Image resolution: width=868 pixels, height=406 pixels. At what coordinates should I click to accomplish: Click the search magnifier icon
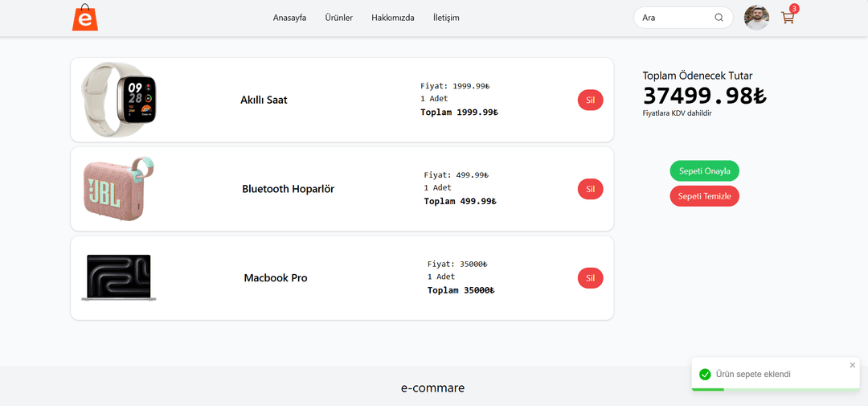(x=719, y=18)
